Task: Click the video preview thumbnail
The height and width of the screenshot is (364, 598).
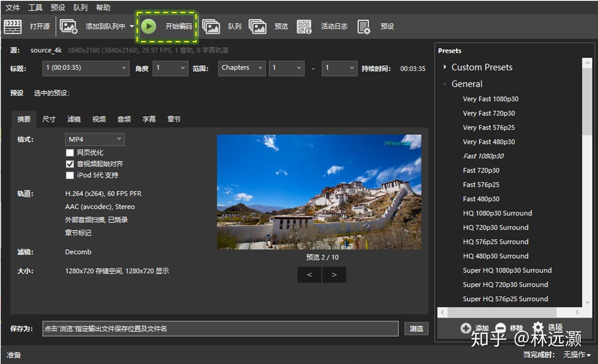Action: 319,192
